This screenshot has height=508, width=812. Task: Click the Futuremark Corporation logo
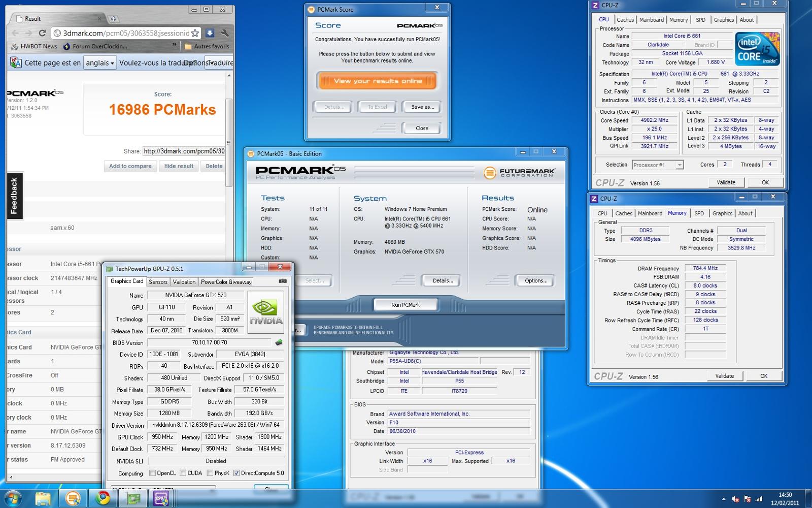(x=520, y=172)
